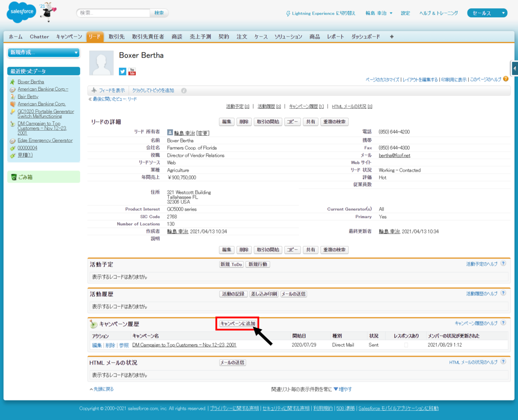
Task: Click the bertha@fcof.net email link
Action: pyautogui.click(x=395, y=155)
